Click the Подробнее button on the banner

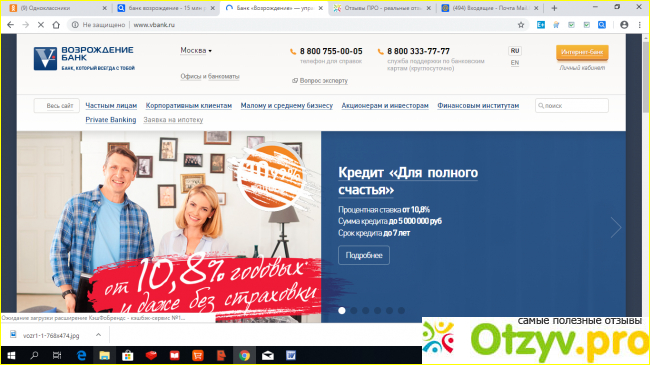tap(364, 255)
